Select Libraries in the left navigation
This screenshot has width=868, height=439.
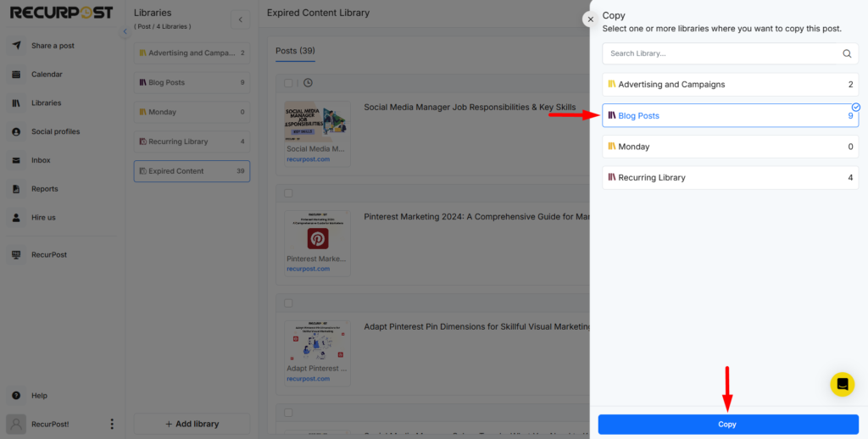click(x=46, y=103)
